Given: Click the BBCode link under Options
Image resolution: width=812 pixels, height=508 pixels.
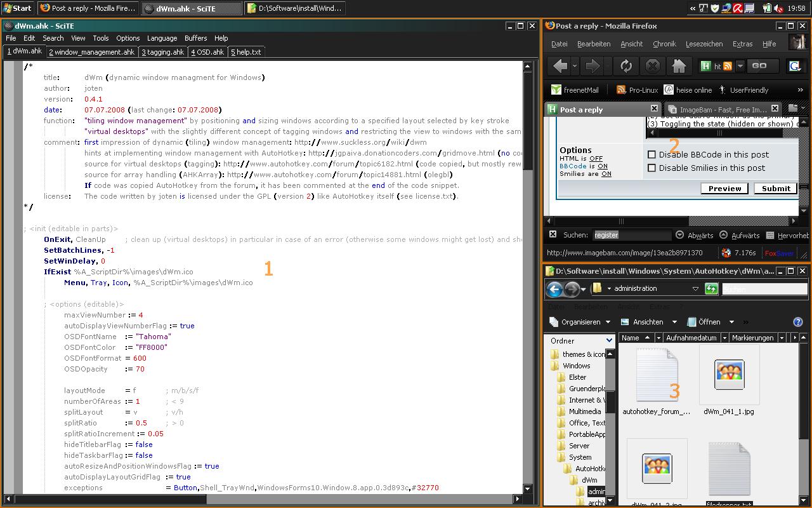Looking at the screenshot, I should click(x=573, y=166).
